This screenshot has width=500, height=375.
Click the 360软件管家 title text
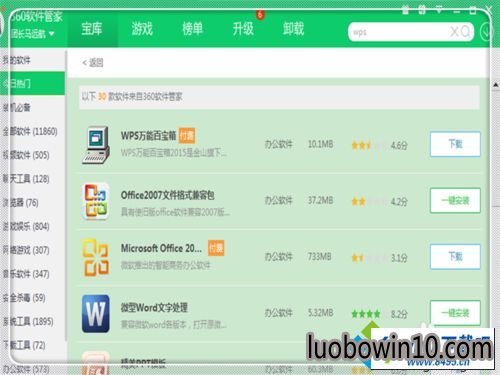click(x=36, y=16)
